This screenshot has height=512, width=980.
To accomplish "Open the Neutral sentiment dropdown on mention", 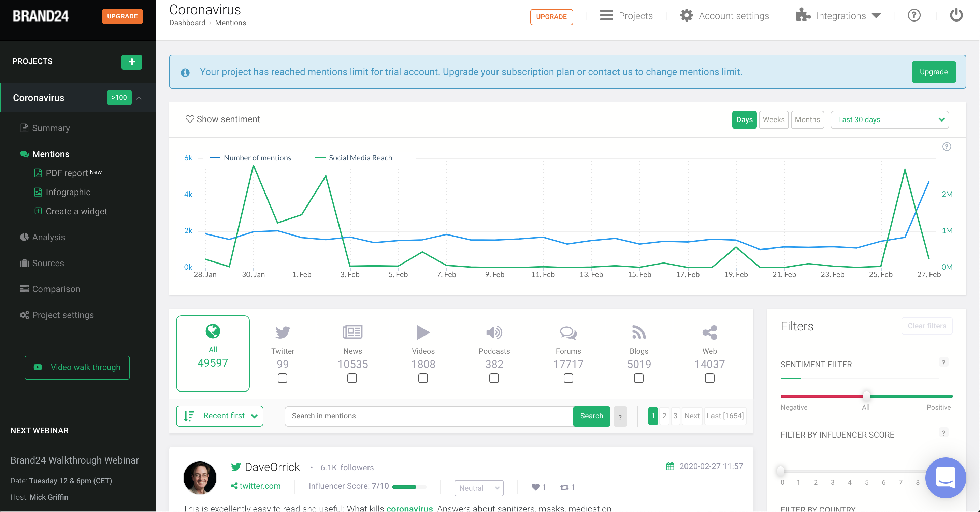I will pos(479,488).
